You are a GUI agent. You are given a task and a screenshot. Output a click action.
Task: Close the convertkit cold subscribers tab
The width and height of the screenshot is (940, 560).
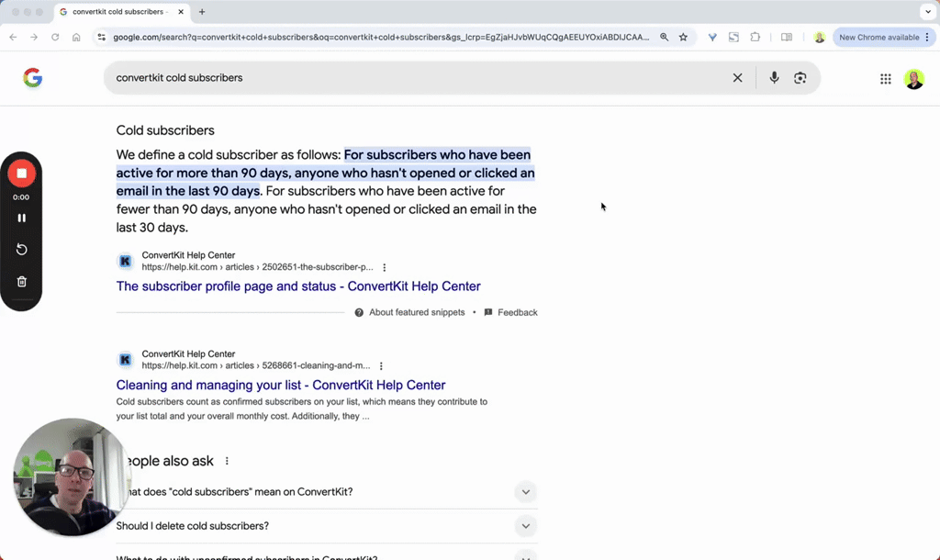point(181,11)
